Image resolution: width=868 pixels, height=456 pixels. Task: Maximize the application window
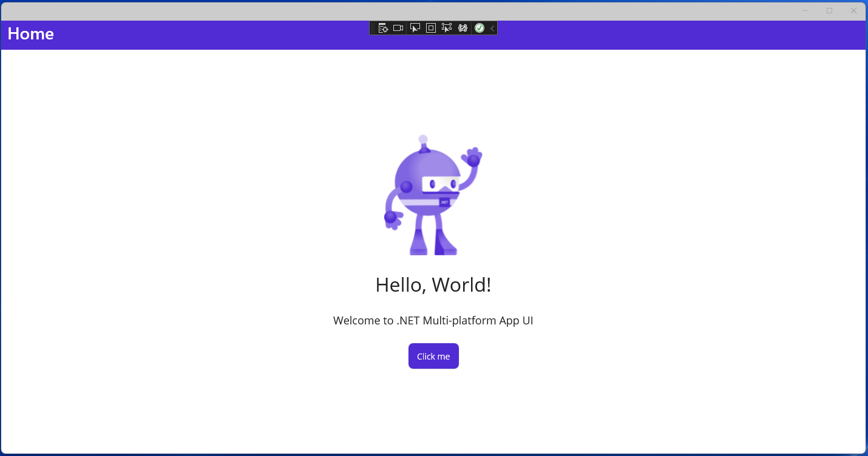tap(829, 10)
